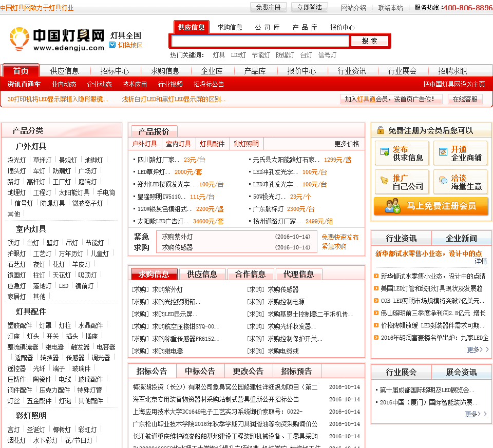Screen dimensions: 493x448
Task: Open 企业库 in main navigation
Action: tap(212, 71)
